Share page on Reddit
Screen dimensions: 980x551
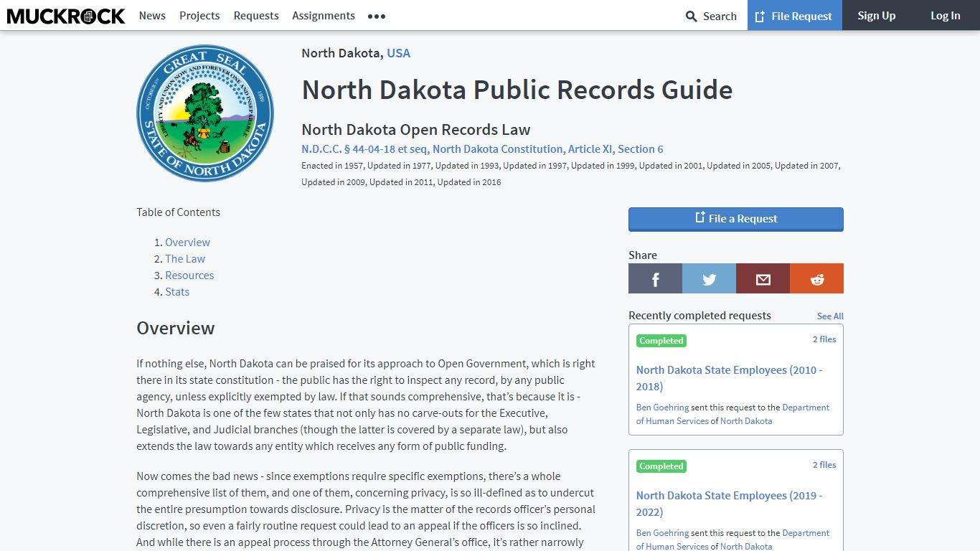click(816, 278)
